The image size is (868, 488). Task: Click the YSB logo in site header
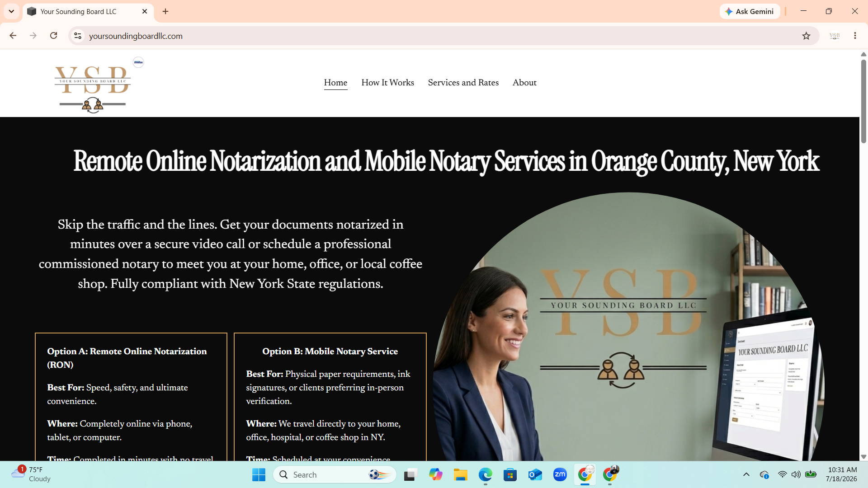pos(93,89)
